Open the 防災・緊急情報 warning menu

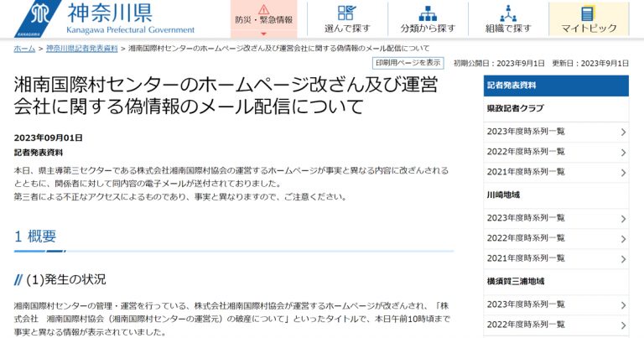coord(264,18)
